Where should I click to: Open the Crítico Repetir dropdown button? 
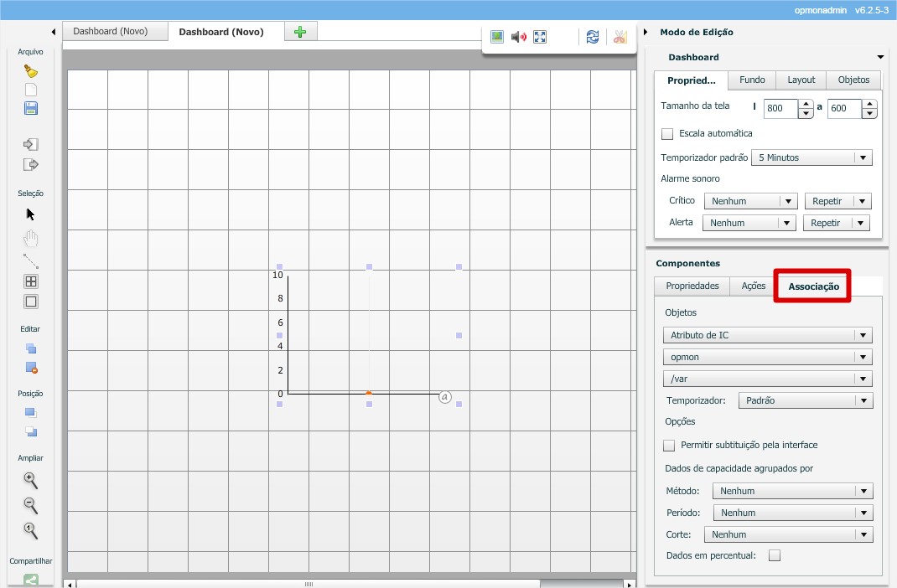tap(837, 201)
